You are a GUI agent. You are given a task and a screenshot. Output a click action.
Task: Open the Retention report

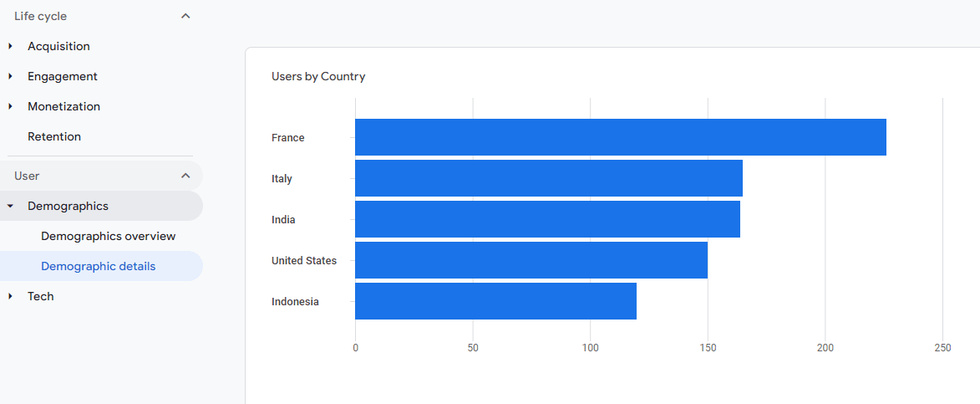click(x=54, y=136)
